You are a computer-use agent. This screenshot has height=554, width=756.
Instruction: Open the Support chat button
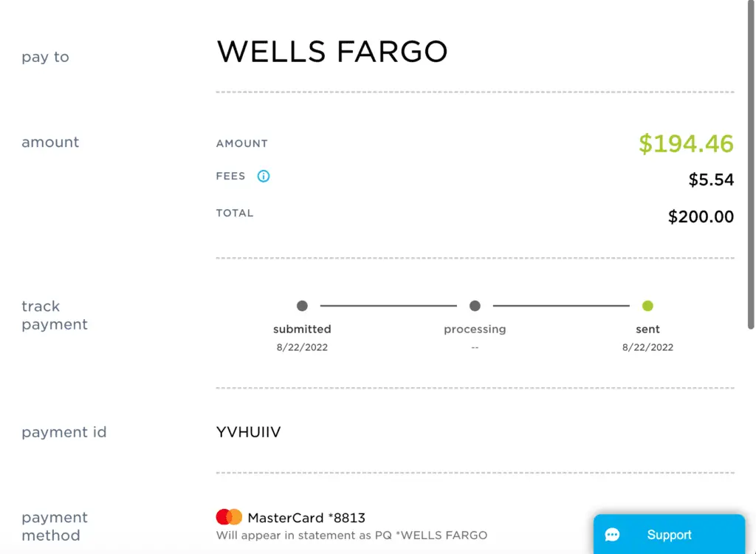click(669, 534)
